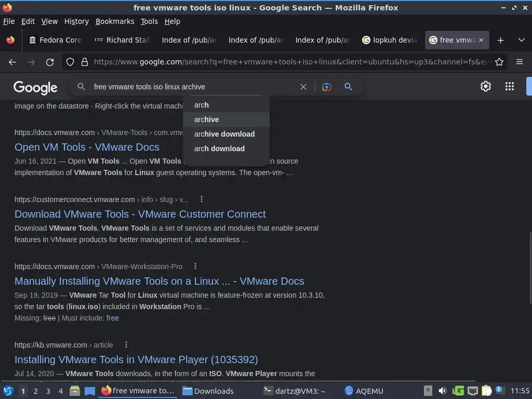Switch to workspace 4
The height and width of the screenshot is (399, 532).
[x=61, y=391]
